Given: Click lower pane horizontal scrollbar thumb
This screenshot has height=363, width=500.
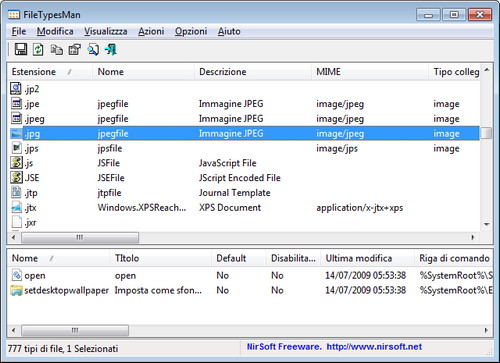Looking at the screenshot, I should point(75,330).
